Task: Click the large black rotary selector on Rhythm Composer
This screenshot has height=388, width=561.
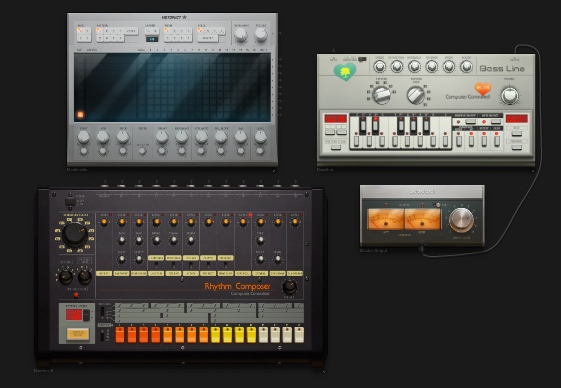Action: (x=75, y=234)
